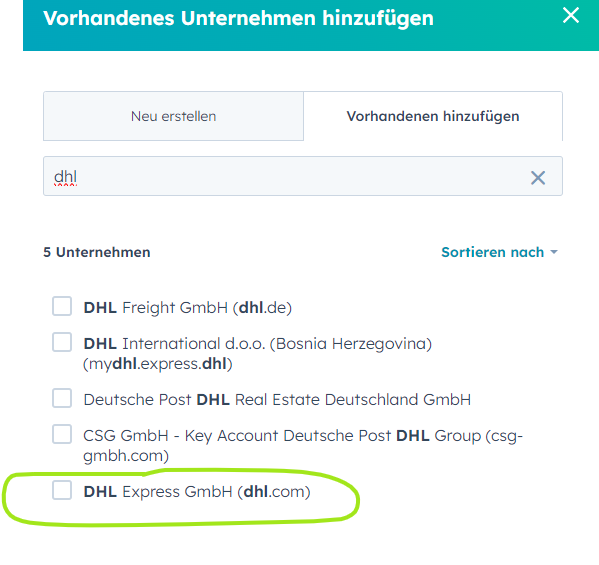Check the DHL Freight GmbH checkbox
The height and width of the screenshot is (565, 599).
tap(62, 306)
